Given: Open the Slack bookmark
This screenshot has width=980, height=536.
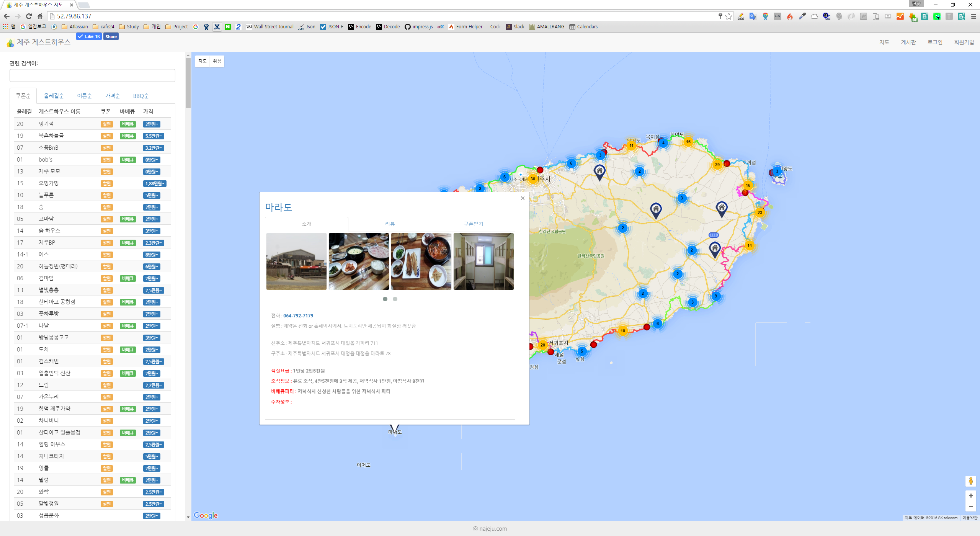Looking at the screenshot, I should 515,26.
